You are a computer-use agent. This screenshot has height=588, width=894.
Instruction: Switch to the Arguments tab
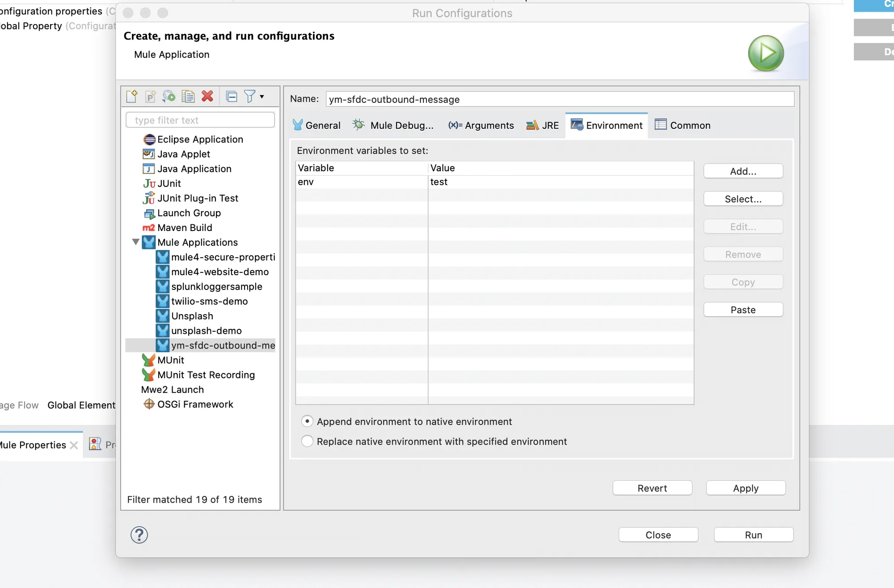pos(481,126)
